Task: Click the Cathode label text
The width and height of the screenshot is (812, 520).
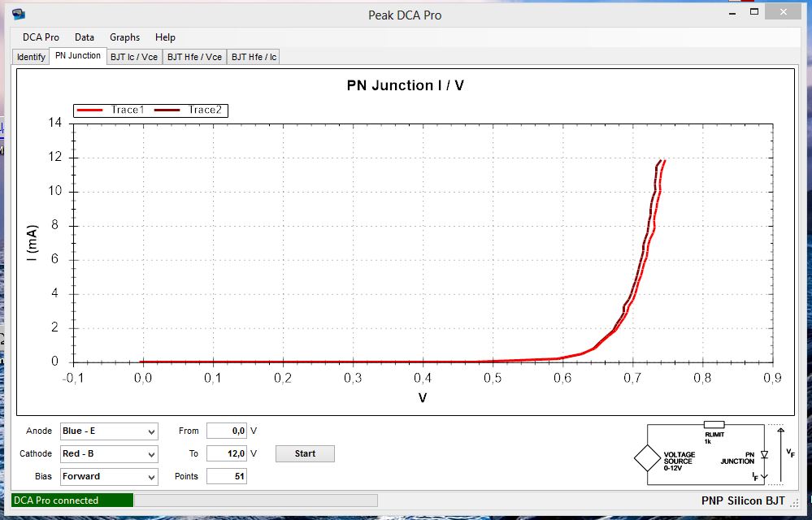Action: (36, 453)
